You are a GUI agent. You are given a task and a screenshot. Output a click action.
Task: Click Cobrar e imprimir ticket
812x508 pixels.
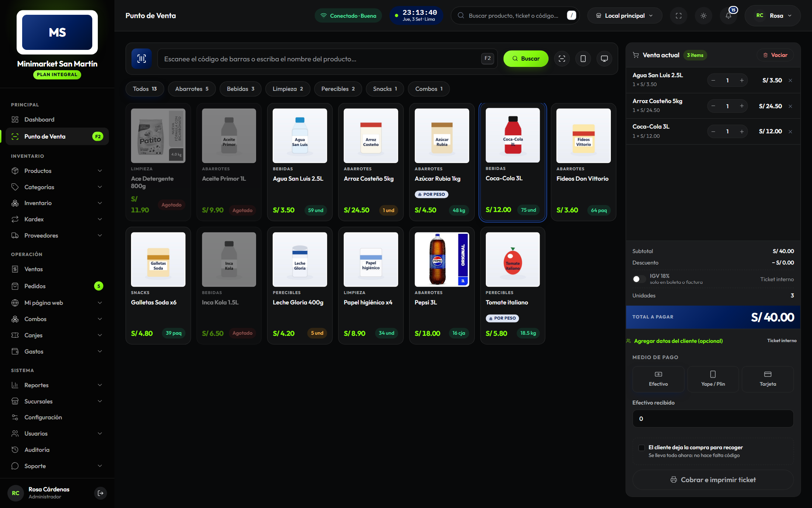713,480
